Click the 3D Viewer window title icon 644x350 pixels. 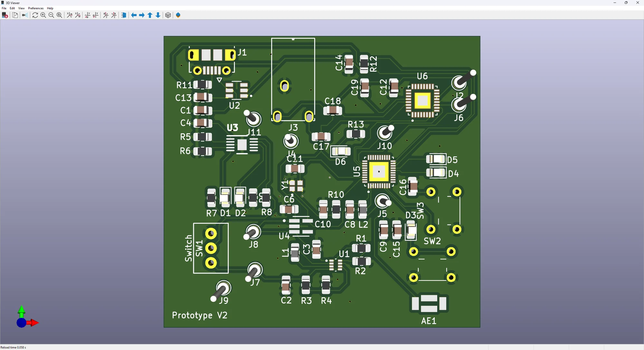(3, 3)
